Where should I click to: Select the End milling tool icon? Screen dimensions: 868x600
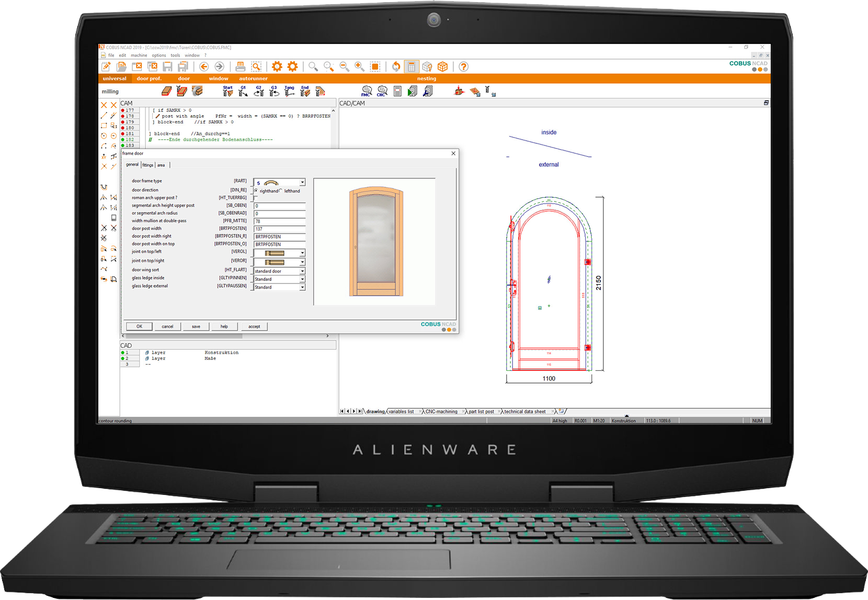point(305,92)
